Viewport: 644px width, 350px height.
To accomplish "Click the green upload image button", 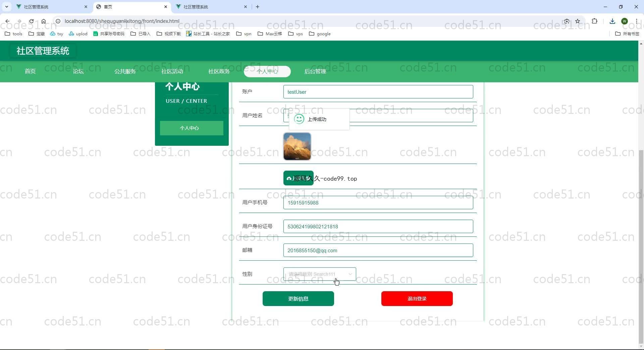I will 299,178.
